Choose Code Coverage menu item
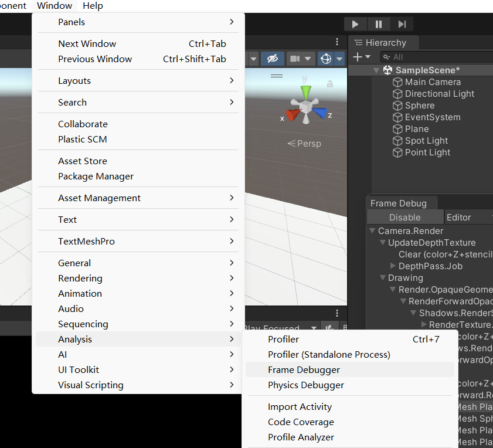This screenshot has height=448, width=493. coord(350,422)
